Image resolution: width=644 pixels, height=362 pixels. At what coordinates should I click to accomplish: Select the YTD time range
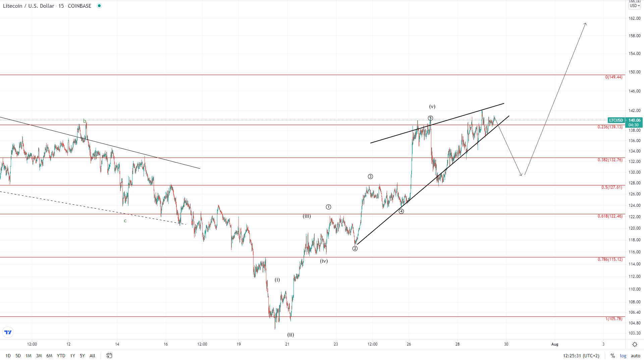coord(61,356)
